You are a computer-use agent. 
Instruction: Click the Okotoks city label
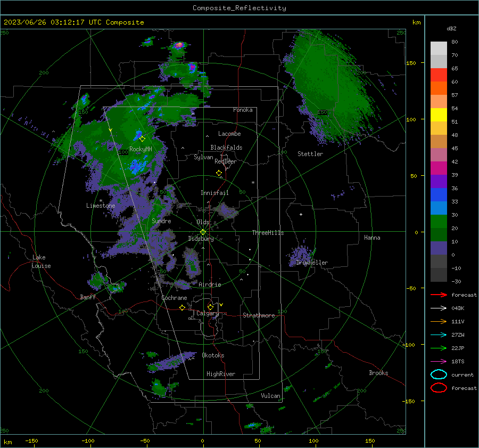click(x=213, y=355)
